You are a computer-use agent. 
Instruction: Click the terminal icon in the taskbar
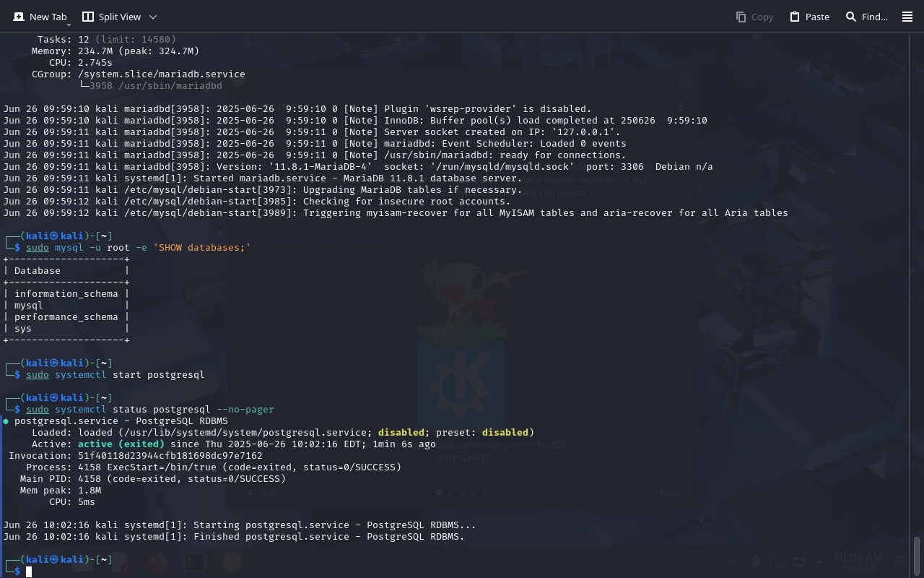pos(193,561)
